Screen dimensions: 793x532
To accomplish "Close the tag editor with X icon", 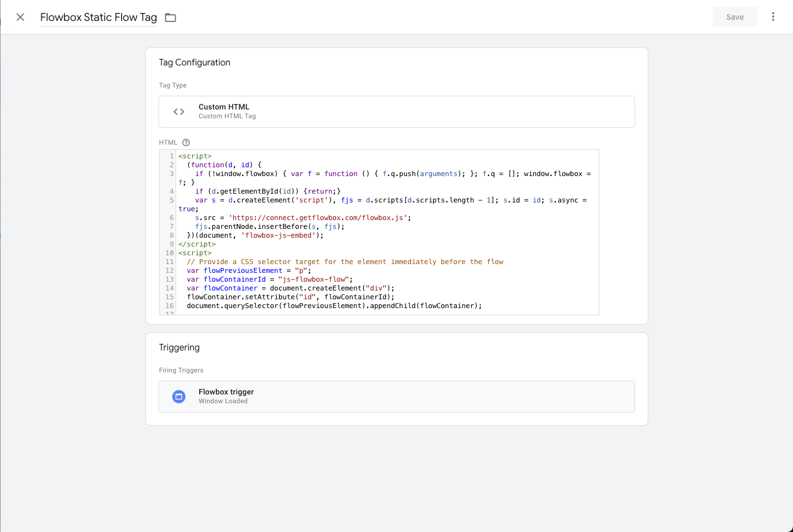I will point(20,17).
